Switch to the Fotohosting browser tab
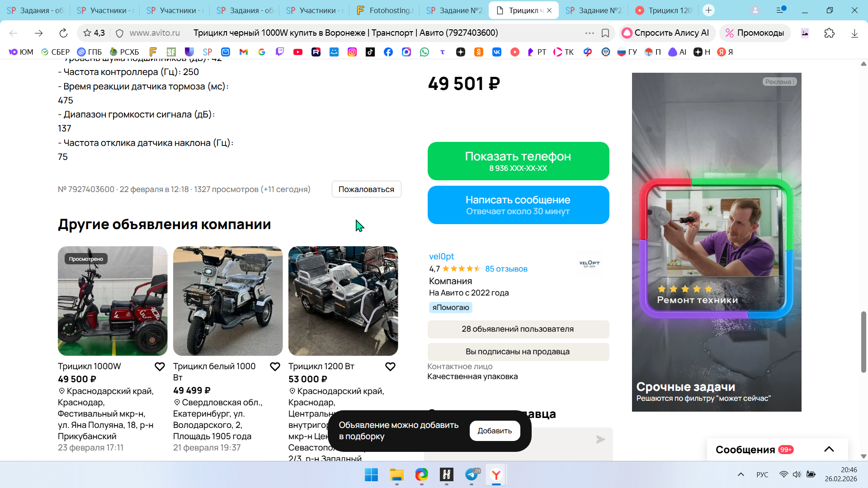Viewport: 868px width, 488px height. coord(385,10)
